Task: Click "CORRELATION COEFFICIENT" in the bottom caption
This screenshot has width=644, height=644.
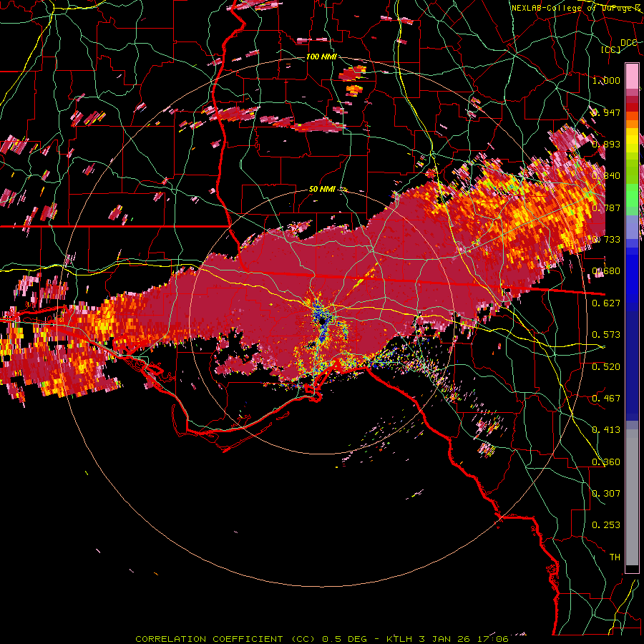Action: click(209, 639)
